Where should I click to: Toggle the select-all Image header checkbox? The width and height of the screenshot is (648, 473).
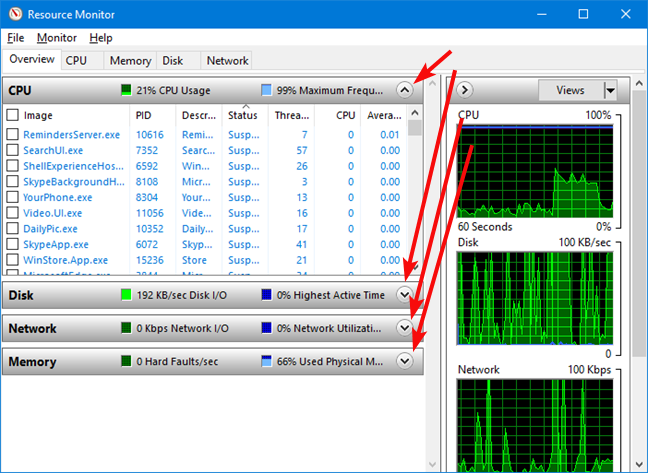coord(13,115)
